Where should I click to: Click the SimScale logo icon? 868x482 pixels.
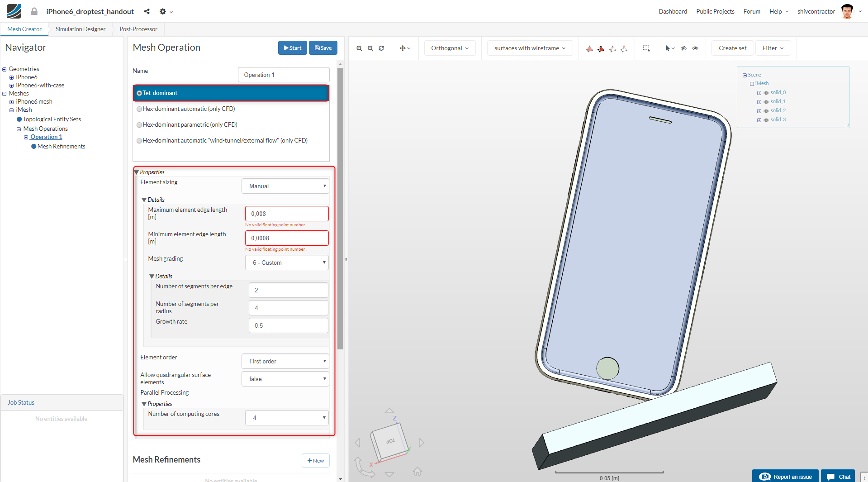coord(14,11)
